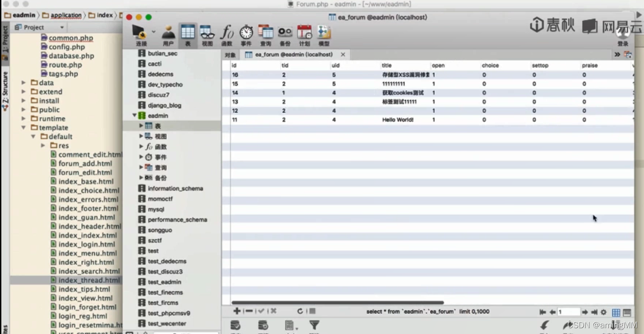Viewport: 644px width, 334px height.
Task: Switch to grid view
Action: tap(616, 312)
